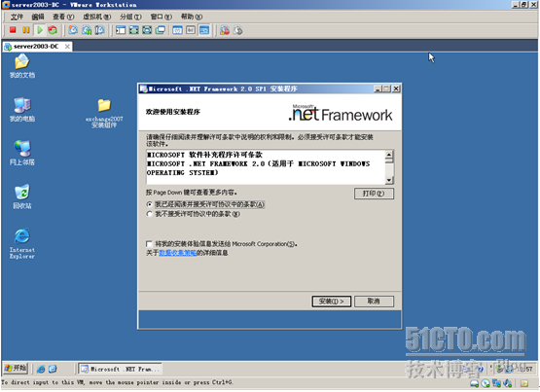540x392 pixels.
Task: Open the Snapshot Manager toolbar icon
Action: click(100, 30)
